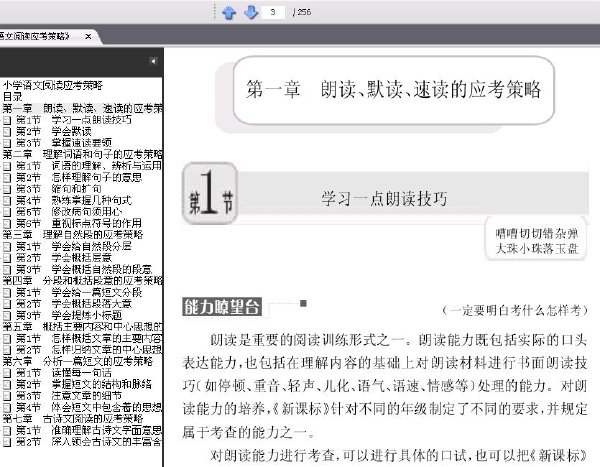The width and height of the screenshot is (600, 467).
Task: Open bookmark 第1节 学会给自然段分层
Action: click(x=74, y=246)
